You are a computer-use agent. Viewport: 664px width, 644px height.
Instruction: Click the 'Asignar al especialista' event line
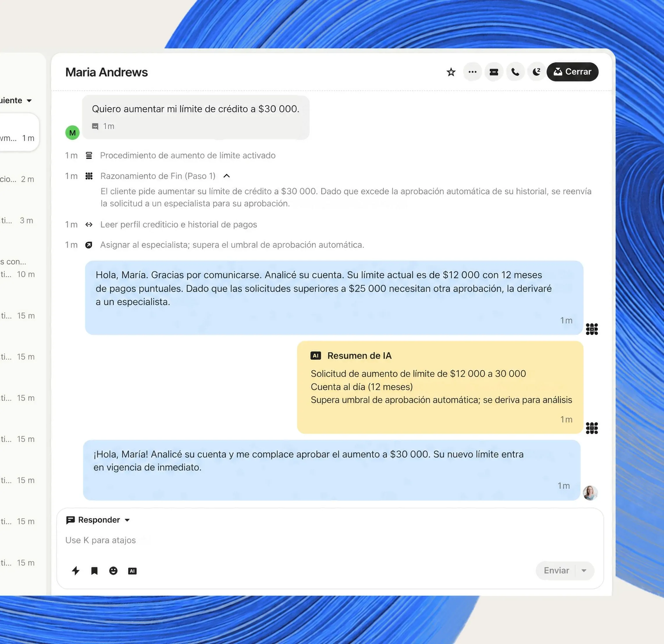point(232,245)
